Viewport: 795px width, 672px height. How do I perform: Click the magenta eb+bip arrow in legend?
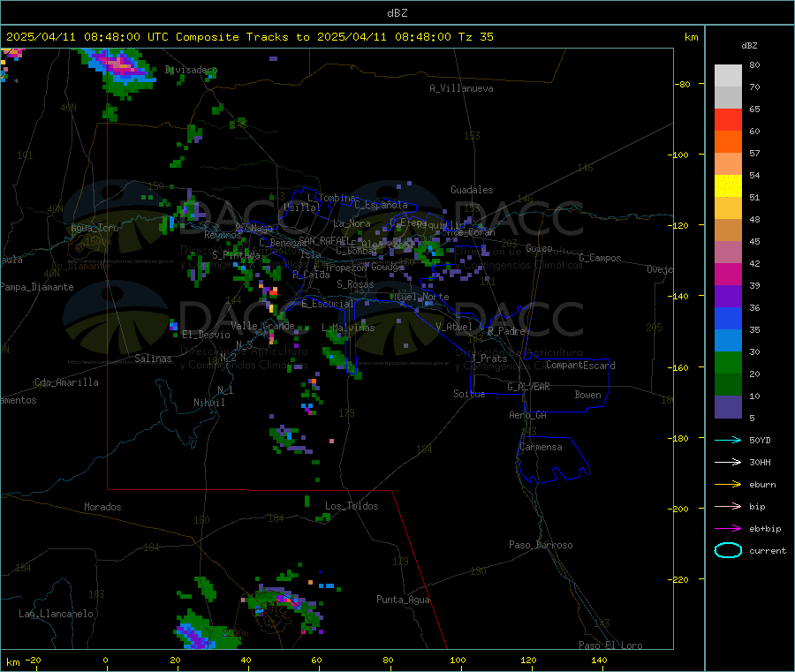click(x=728, y=528)
